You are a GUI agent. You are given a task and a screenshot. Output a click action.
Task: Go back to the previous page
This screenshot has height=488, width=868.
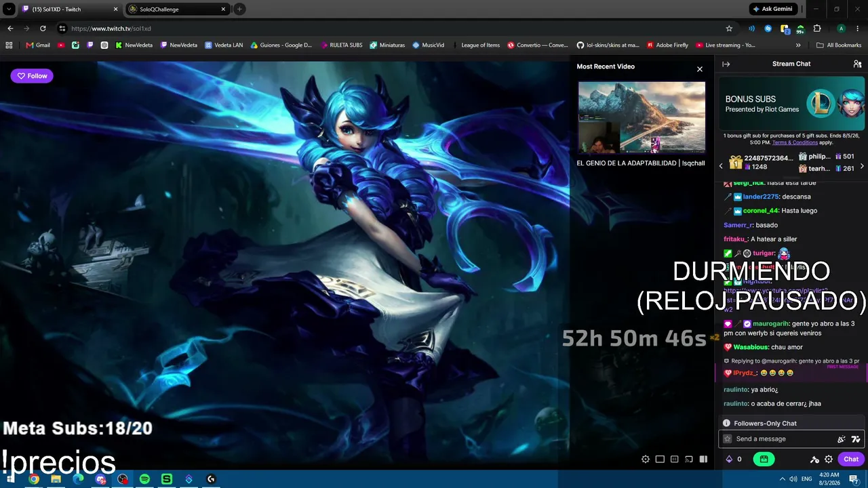[x=10, y=28]
